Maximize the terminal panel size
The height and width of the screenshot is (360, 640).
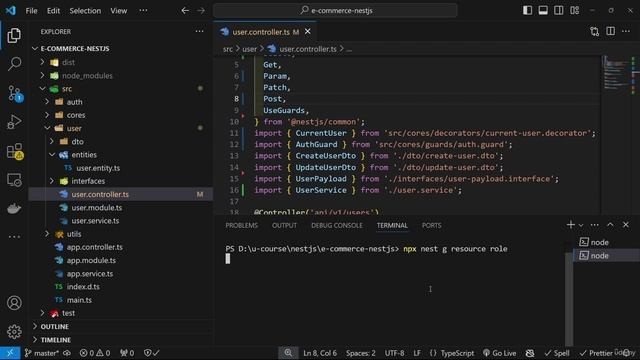click(x=610, y=225)
